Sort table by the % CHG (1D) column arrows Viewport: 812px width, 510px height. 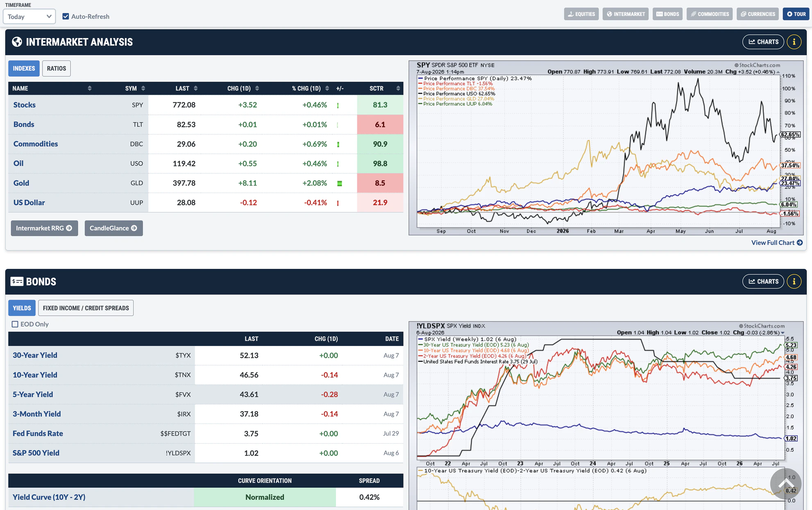point(327,89)
